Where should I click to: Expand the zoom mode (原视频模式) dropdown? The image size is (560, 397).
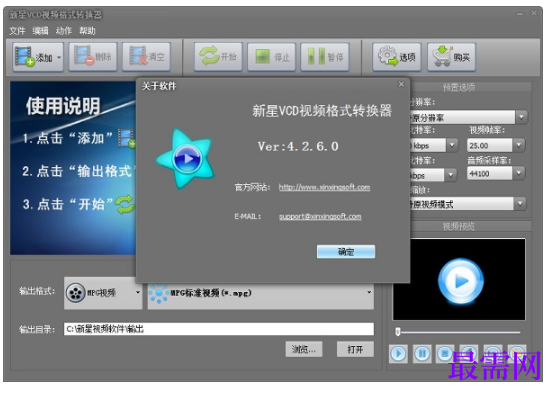point(520,204)
